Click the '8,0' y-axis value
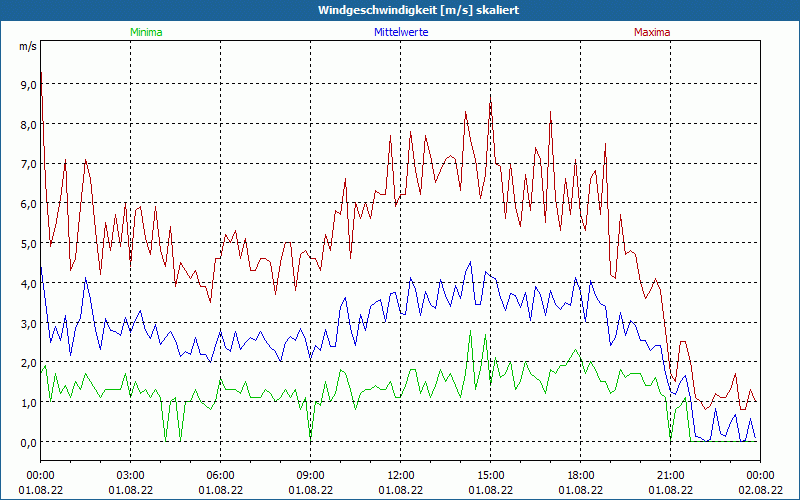 (28, 125)
